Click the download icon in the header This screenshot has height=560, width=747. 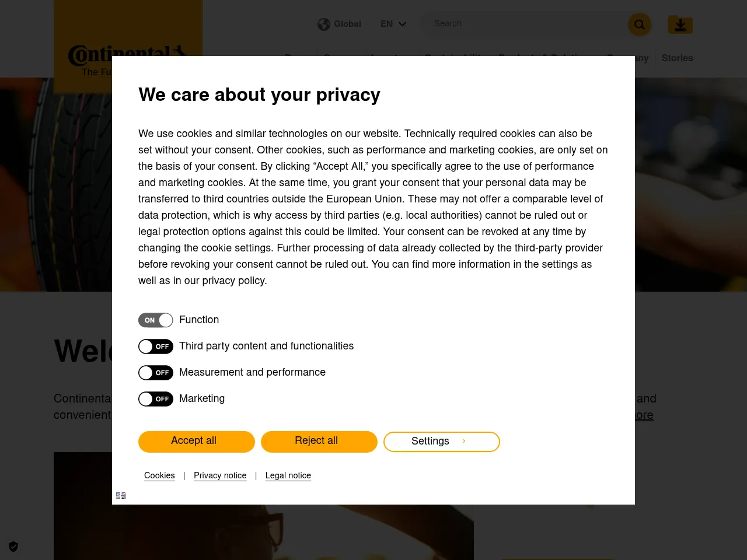click(x=680, y=24)
